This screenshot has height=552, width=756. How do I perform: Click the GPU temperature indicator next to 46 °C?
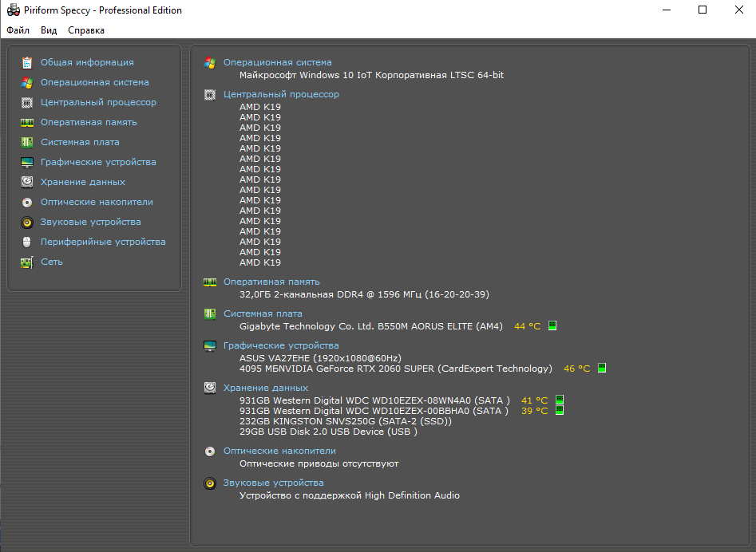[x=602, y=368]
